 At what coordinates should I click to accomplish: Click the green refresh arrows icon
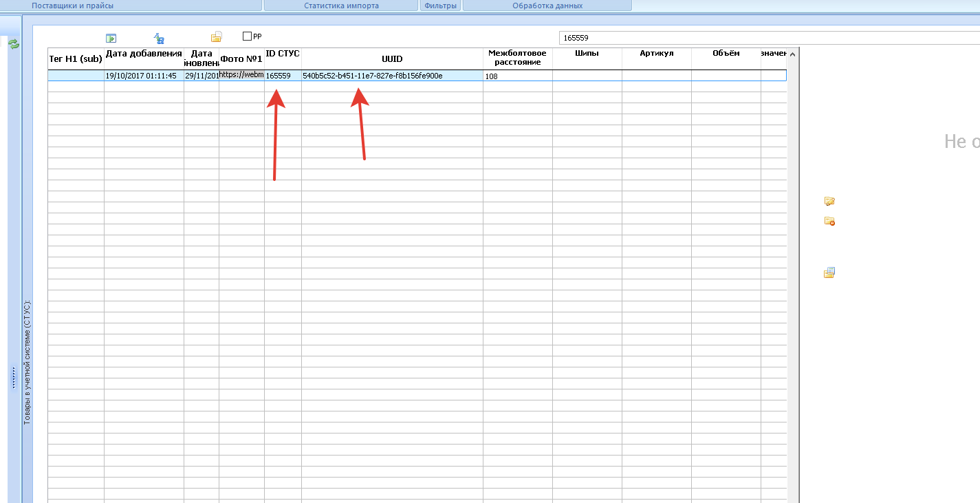pyautogui.click(x=13, y=44)
